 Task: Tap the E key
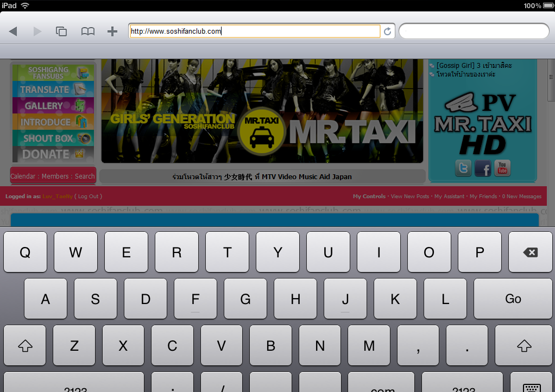pyautogui.click(x=126, y=252)
